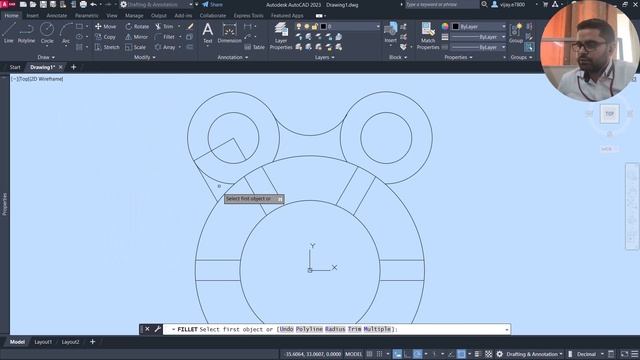Toggle snap mode in status bar
Image resolution: width=640 pixels, height=360 pixels.
click(x=380, y=354)
